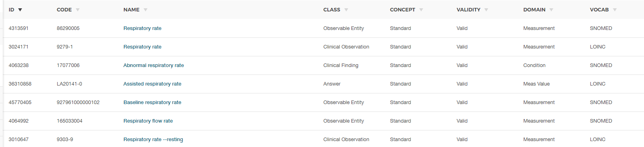Sort table by the ID column arrow
Image resolution: width=644 pixels, height=147 pixels.
click(x=20, y=10)
